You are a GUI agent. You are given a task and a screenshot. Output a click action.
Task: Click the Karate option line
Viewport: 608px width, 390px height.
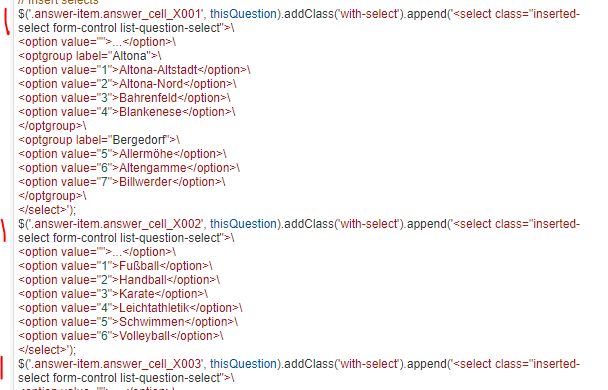click(x=113, y=294)
